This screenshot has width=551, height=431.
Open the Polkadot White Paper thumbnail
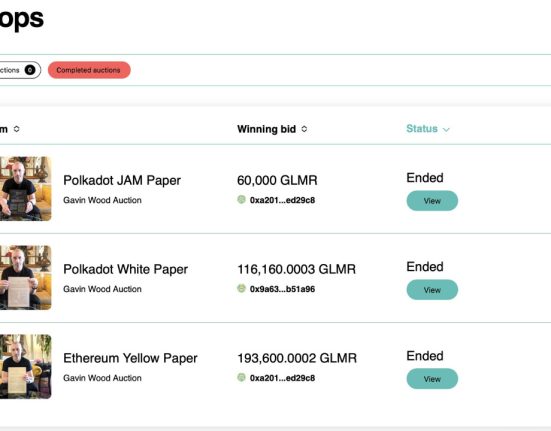click(25, 277)
